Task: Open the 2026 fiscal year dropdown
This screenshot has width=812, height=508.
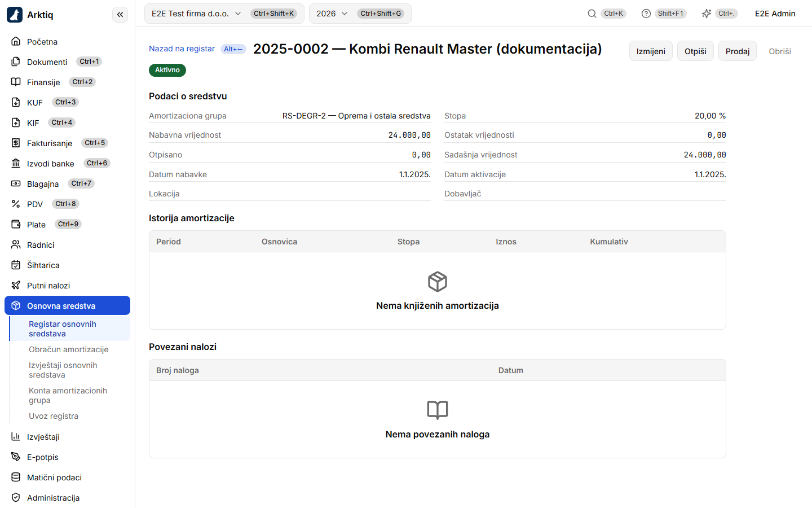Action: pyautogui.click(x=360, y=14)
